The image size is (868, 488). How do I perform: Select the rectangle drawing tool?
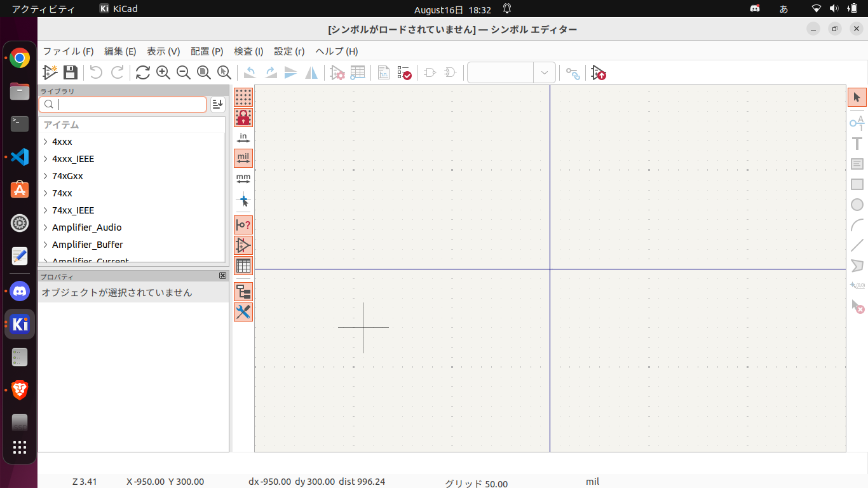(x=857, y=184)
